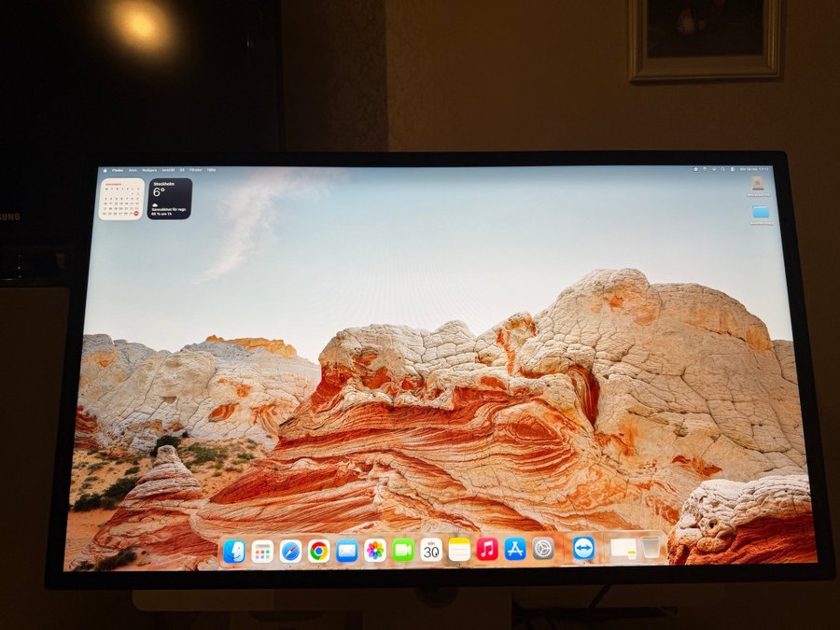This screenshot has height=630, width=840.
Task: Open the Trash in the Dock
Action: (x=651, y=548)
